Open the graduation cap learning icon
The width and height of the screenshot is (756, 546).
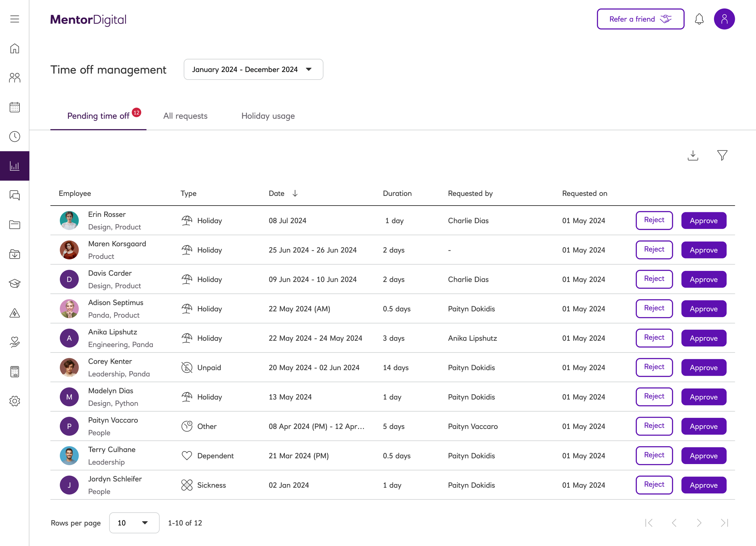click(15, 283)
